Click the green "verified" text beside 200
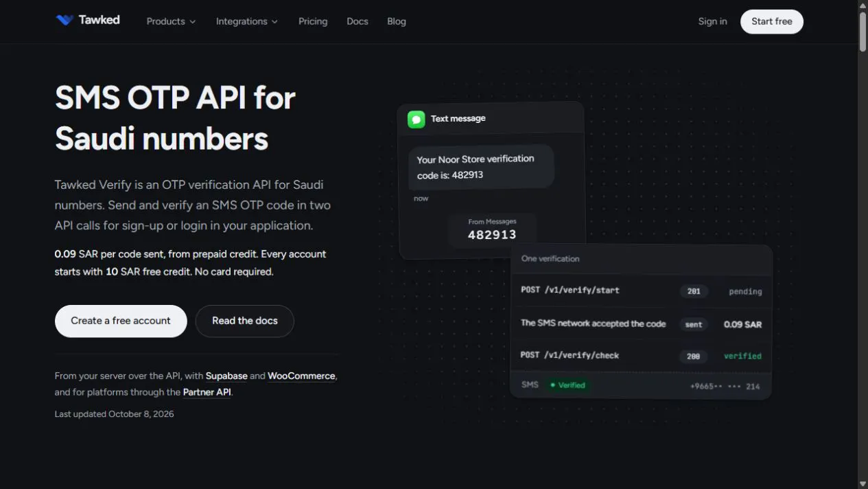Screen dimensions: 868x489 pos(742,356)
